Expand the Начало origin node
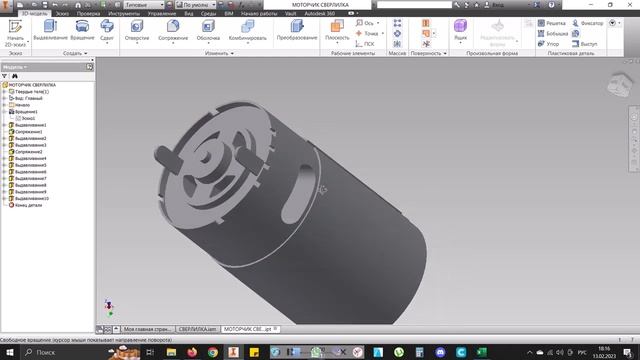640x360 pixels. click(x=4, y=105)
